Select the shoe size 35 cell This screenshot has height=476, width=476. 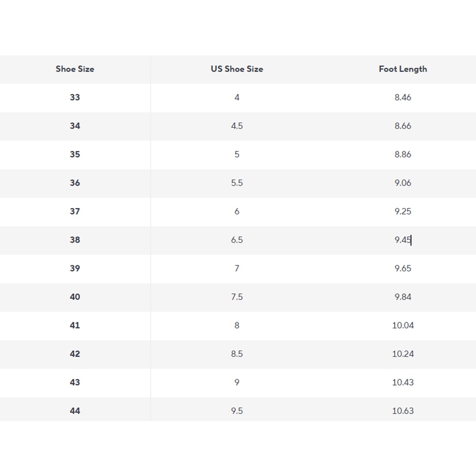(75, 155)
